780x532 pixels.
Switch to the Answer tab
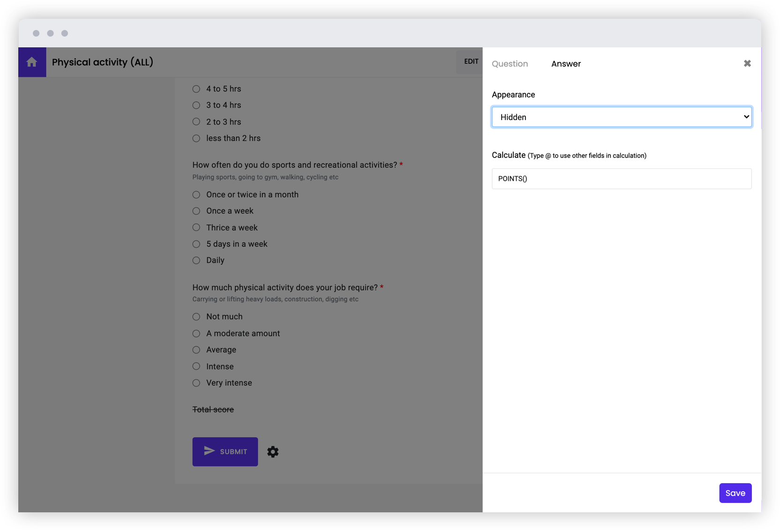click(x=566, y=64)
